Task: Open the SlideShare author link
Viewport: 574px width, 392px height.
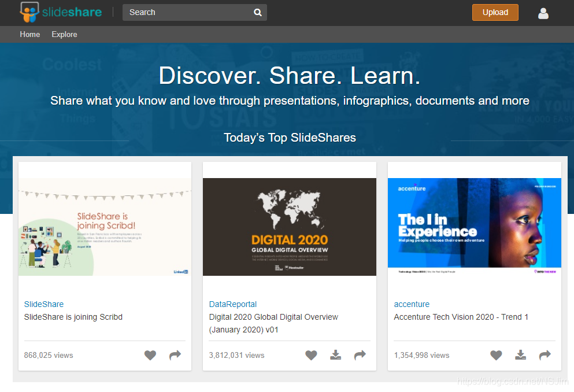Action: click(44, 304)
